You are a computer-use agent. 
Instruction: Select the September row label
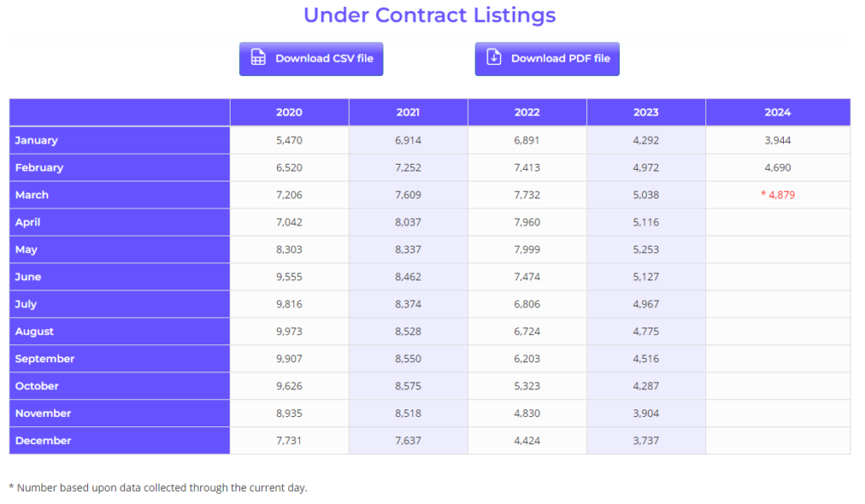click(x=45, y=359)
